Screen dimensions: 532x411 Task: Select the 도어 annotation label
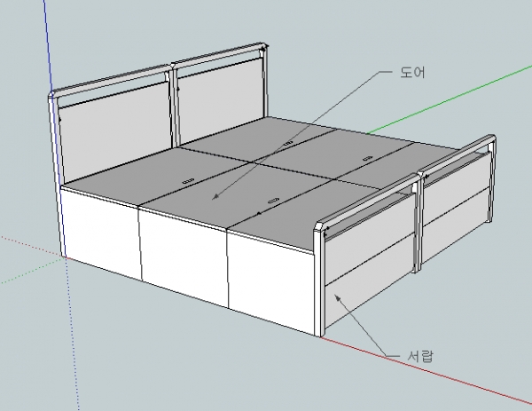[412, 73]
